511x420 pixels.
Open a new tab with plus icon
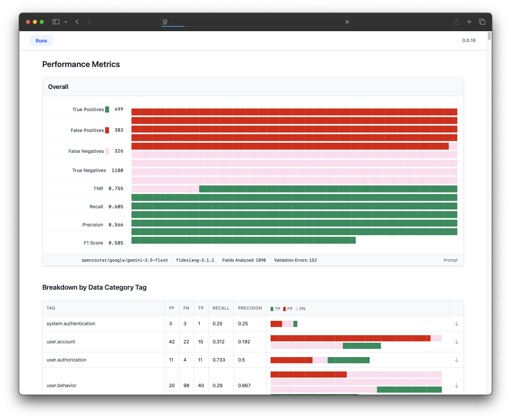pyautogui.click(x=469, y=22)
